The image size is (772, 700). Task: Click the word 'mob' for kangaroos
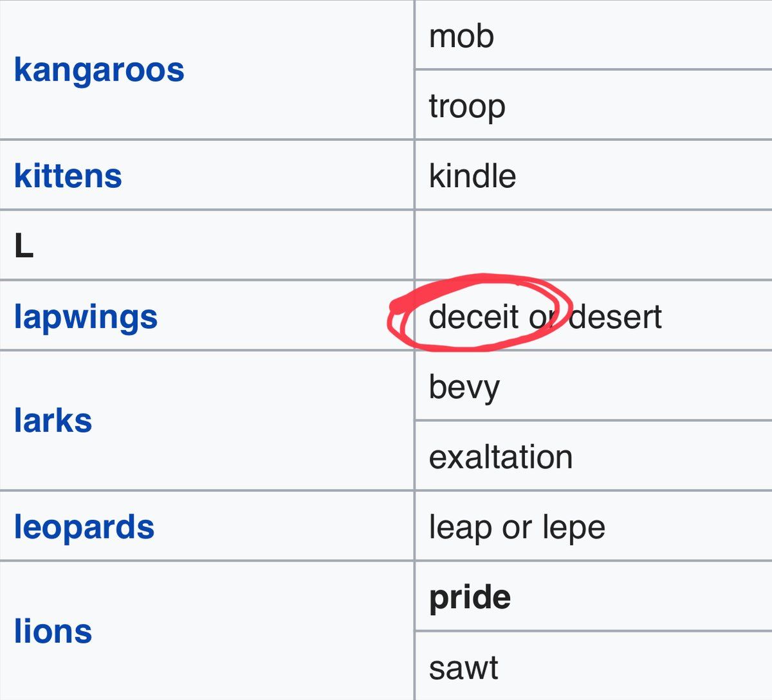(461, 36)
